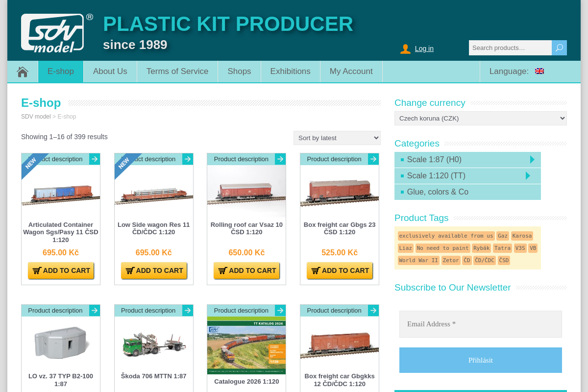Go to the home icon in navigation
Screen dimensions: 588x392
pos(23,72)
